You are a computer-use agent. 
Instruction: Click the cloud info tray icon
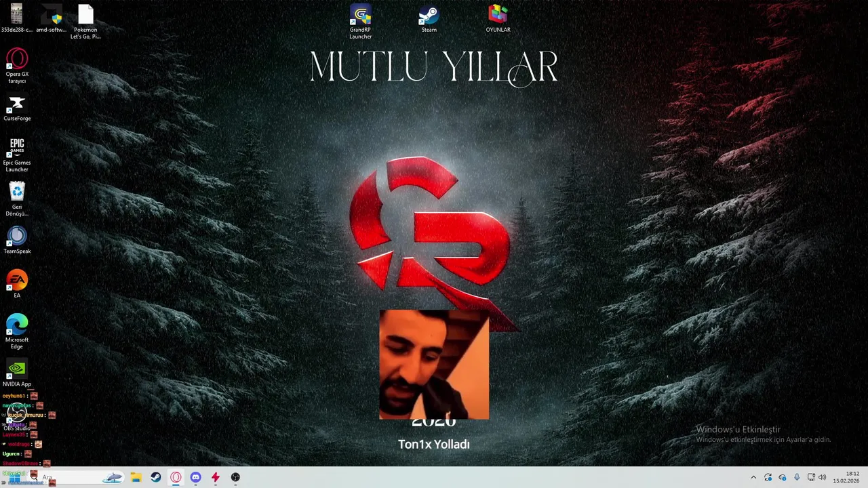[783, 478]
